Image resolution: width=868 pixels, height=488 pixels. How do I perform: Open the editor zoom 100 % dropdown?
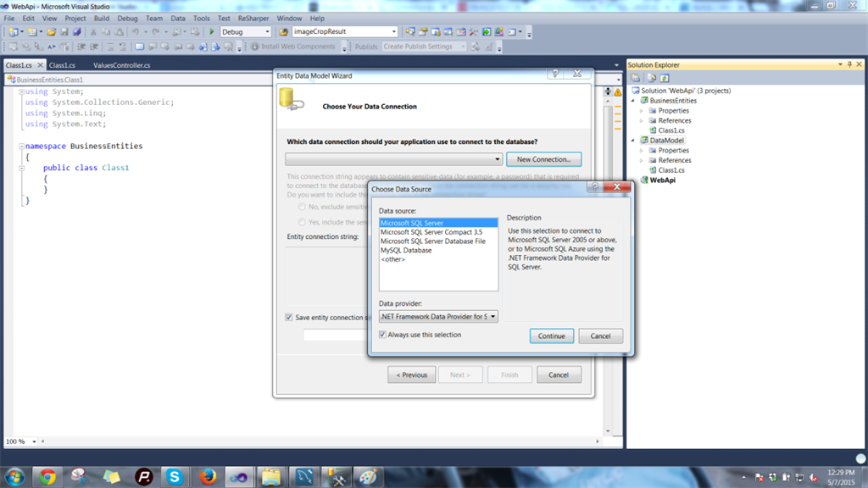[34, 441]
